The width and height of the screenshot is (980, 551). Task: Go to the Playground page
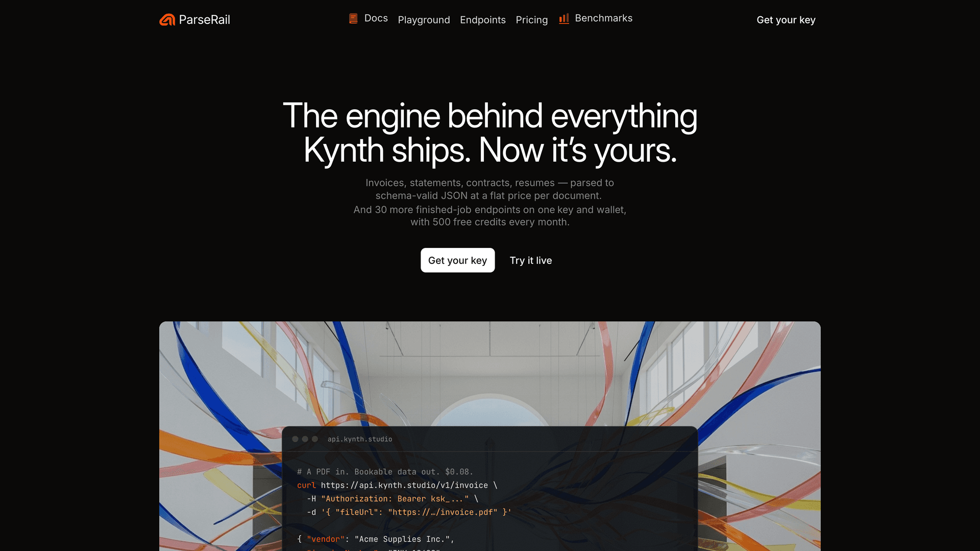click(424, 20)
